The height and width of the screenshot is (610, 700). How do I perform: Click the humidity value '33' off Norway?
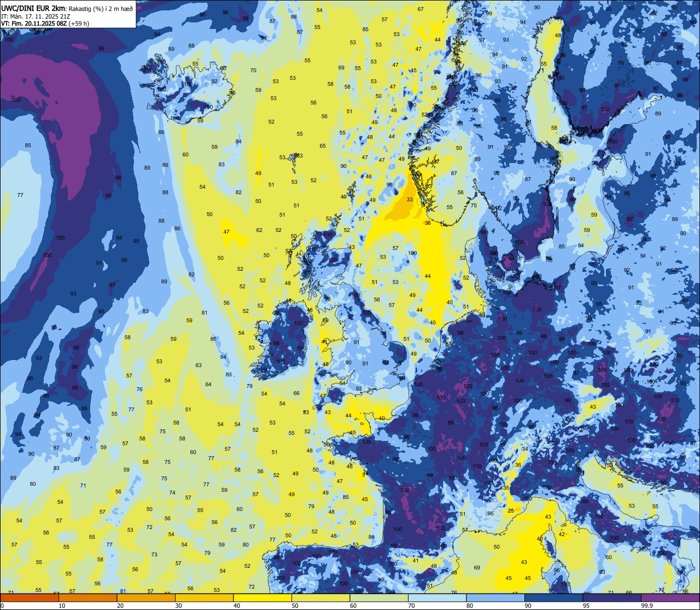[410, 200]
